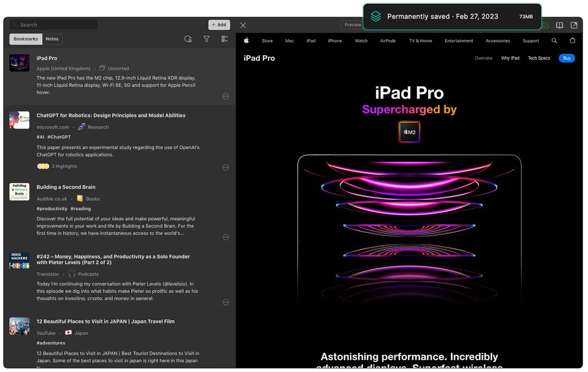Select the Tech Specs tab
The width and height of the screenshot is (588, 372).
[x=539, y=58]
